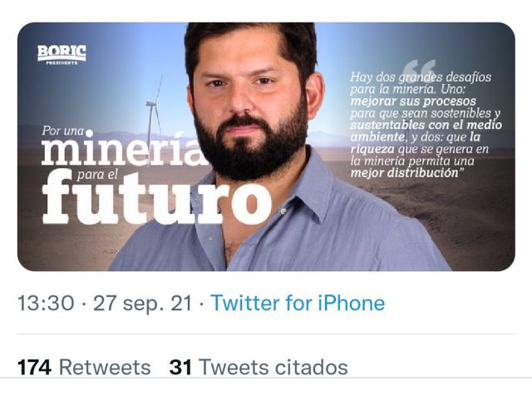Click the BORIC Presidente logo
This screenshot has height=396, width=532.
click(x=62, y=55)
